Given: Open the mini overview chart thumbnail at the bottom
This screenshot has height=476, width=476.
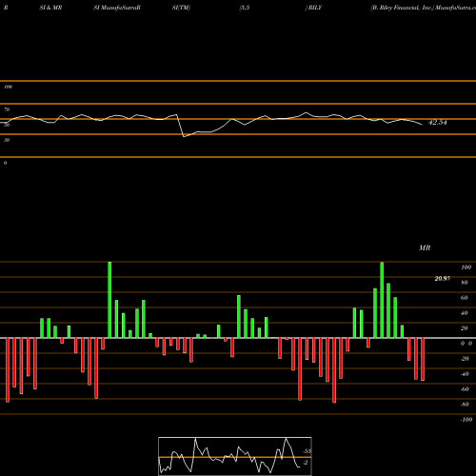Looking at the screenshot, I should 235,456.
